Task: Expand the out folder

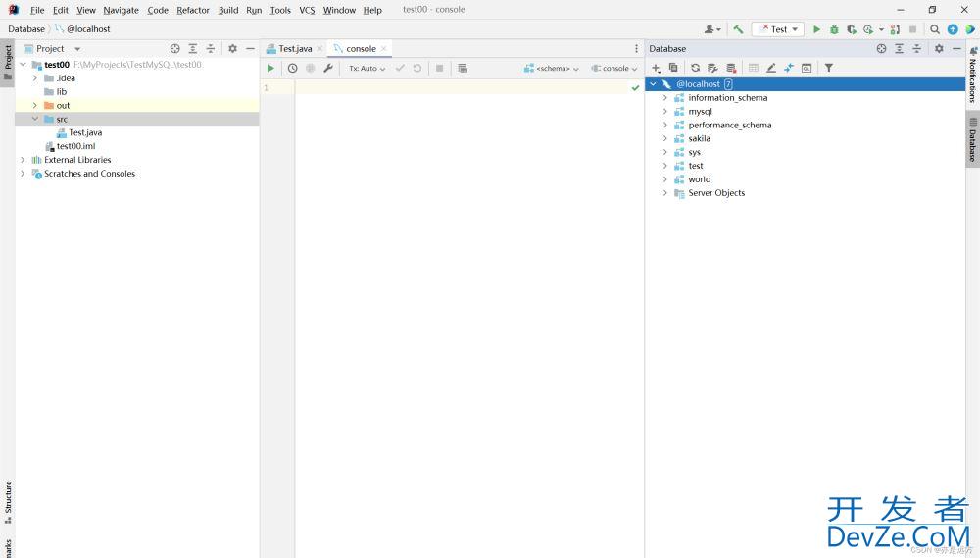Action: tap(35, 105)
